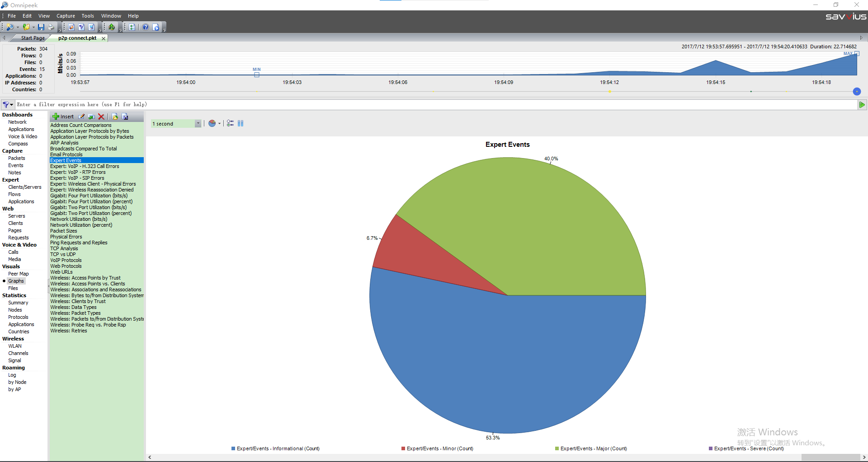The image size is (868, 462).
Task: Click the blue timeline slider handle
Action: [856, 92]
